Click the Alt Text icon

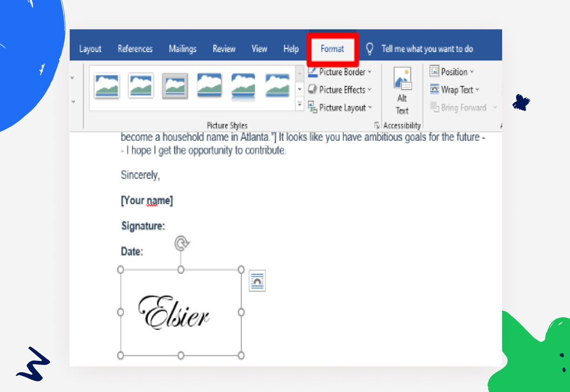click(x=402, y=80)
